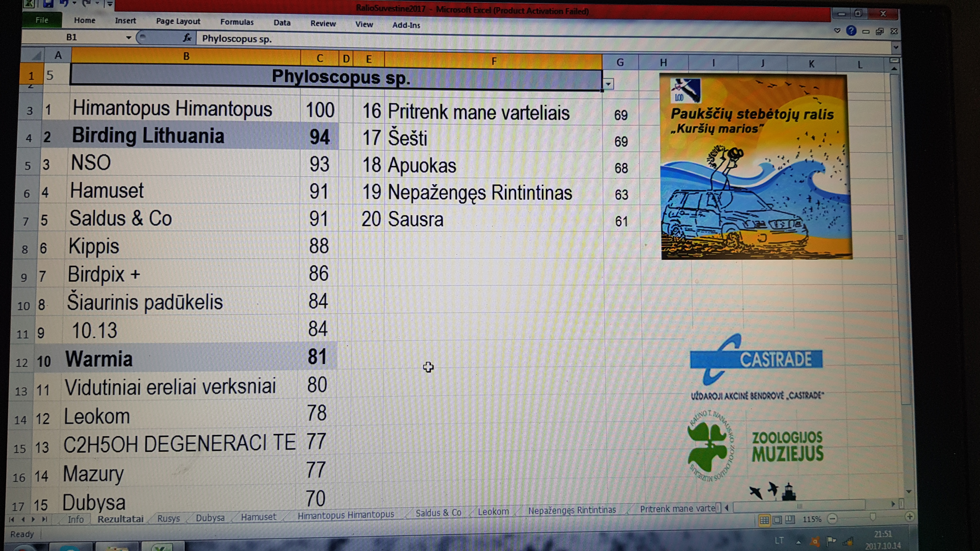Image resolution: width=980 pixels, height=551 pixels.
Task: Select the Saldus & Co sheet tab
Action: [438, 513]
